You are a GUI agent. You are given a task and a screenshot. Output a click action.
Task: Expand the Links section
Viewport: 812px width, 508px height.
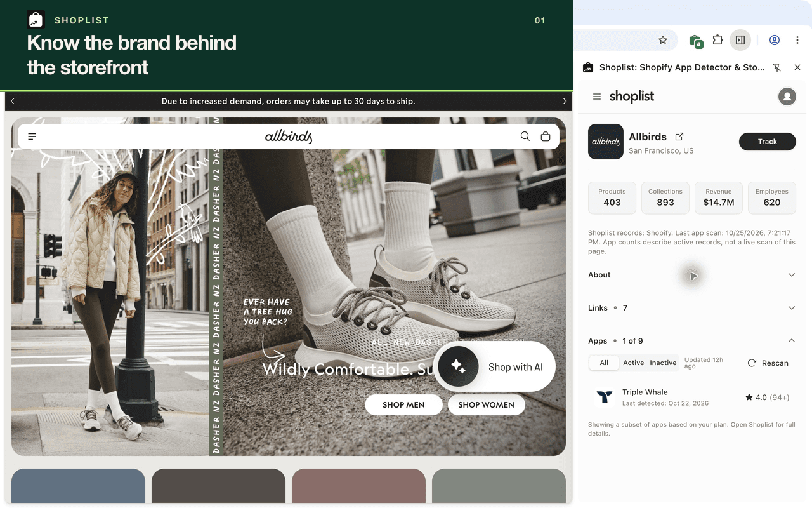[x=692, y=308]
